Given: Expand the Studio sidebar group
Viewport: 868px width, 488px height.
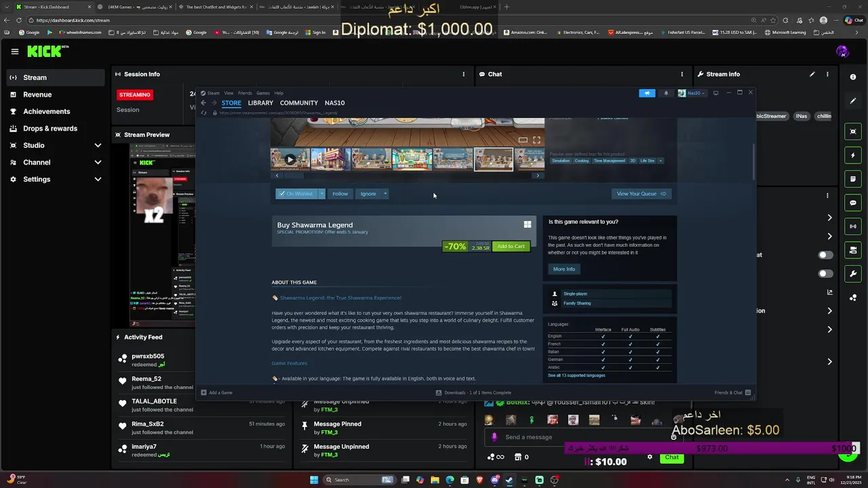Looking at the screenshot, I should coord(56,145).
